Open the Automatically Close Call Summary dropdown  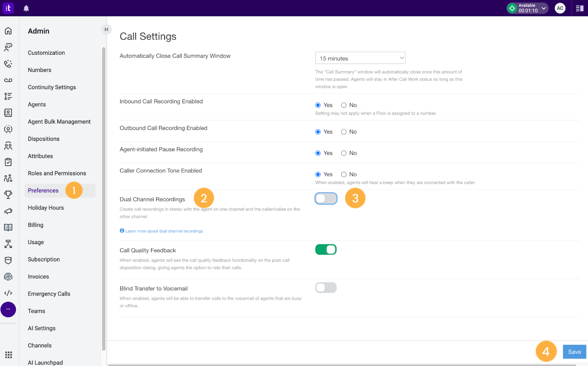tap(360, 58)
